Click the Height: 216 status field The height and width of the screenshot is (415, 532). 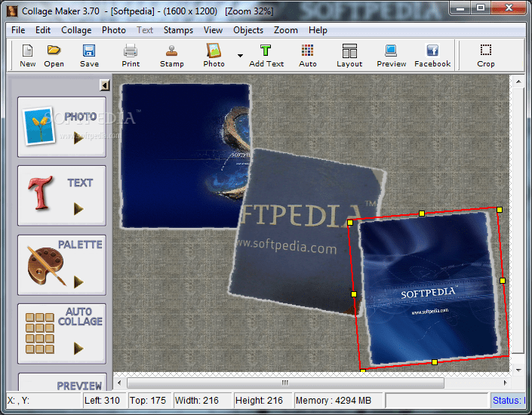coord(262,401)
